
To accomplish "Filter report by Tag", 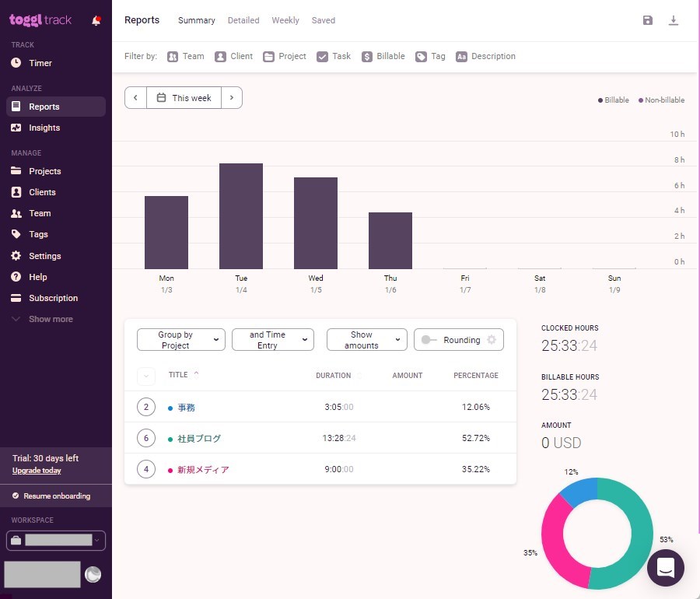I will coord(430,56).
